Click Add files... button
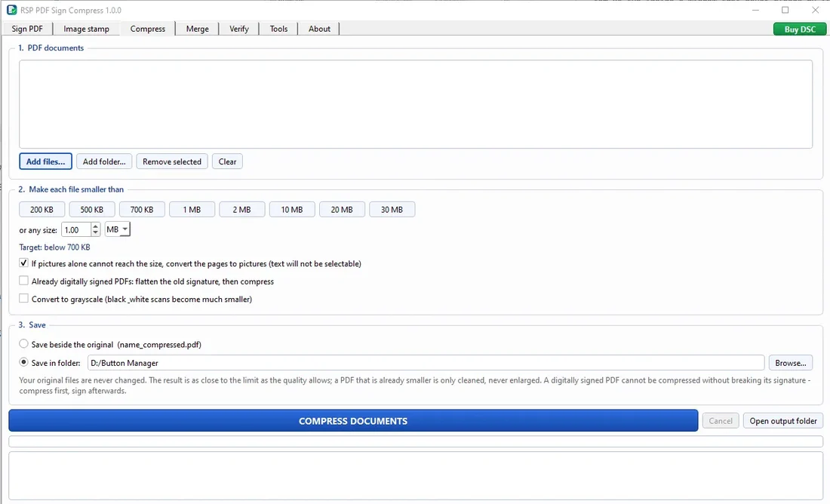The width and height of the screenshot is (830, 504). point(45,161)
